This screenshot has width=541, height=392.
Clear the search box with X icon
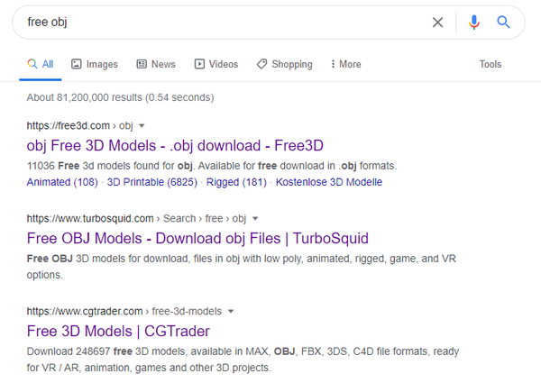click(438, 23)
